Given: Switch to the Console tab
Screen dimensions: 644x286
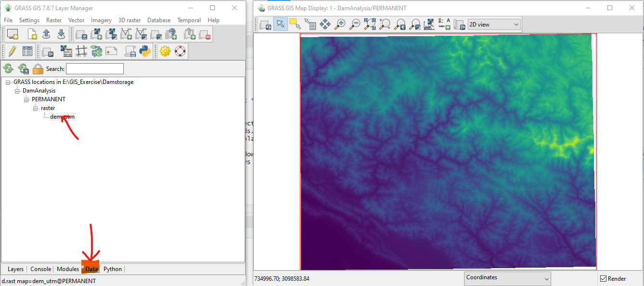Looking at the screenshot, I should coord(40,269).
